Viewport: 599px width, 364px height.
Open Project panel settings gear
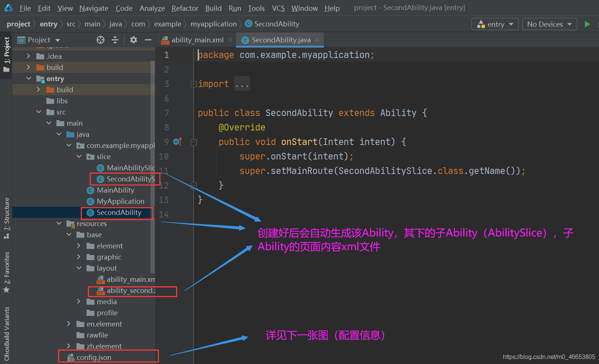(134, 40)
